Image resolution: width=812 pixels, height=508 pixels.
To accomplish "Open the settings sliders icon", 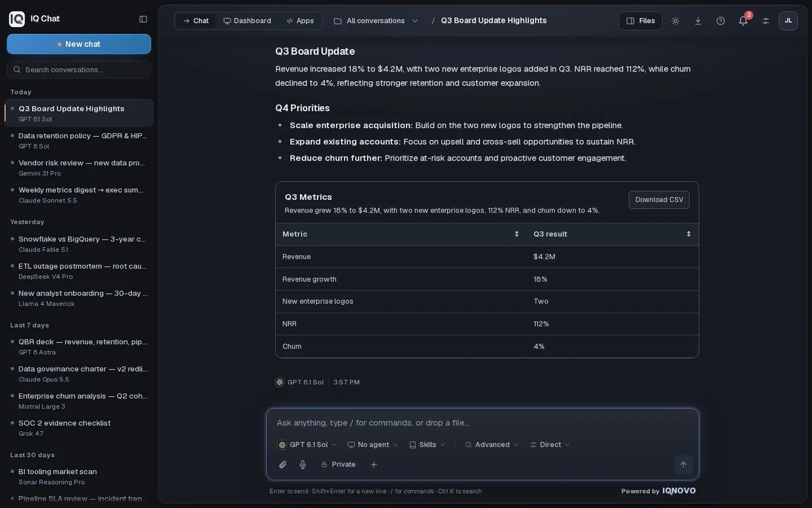I will 766,21.
